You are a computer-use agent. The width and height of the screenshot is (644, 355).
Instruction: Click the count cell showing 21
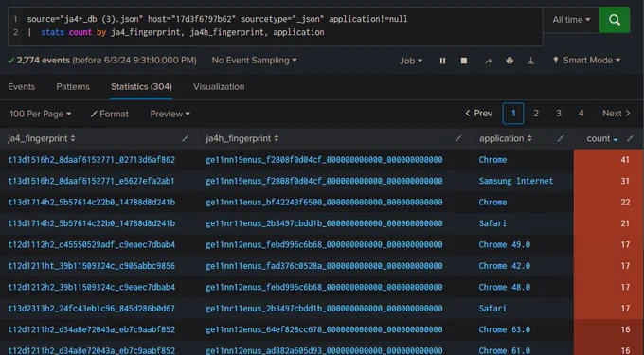point(609,223)
